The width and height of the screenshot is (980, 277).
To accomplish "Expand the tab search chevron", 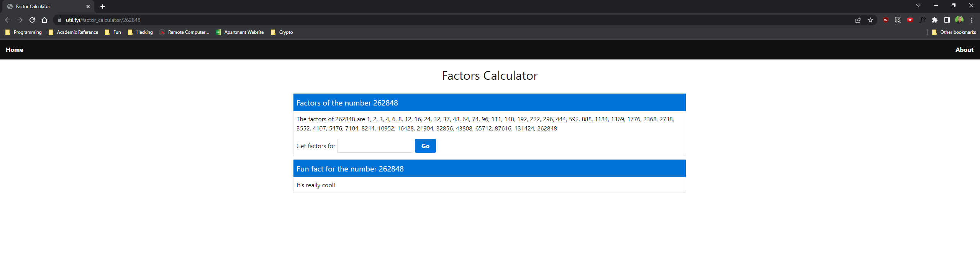I will (918, 6).
